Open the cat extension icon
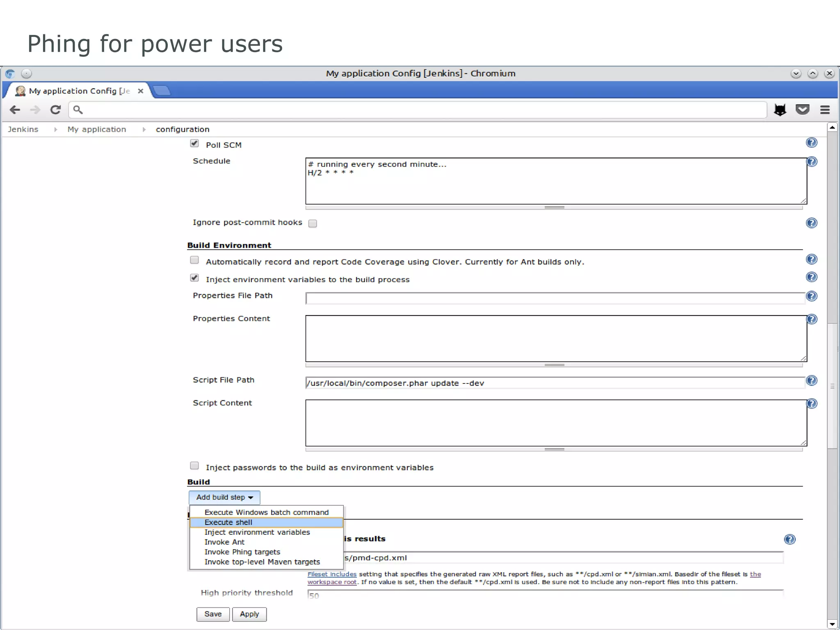The height and width of the screenshot is (630, 840). coord(780,110)
